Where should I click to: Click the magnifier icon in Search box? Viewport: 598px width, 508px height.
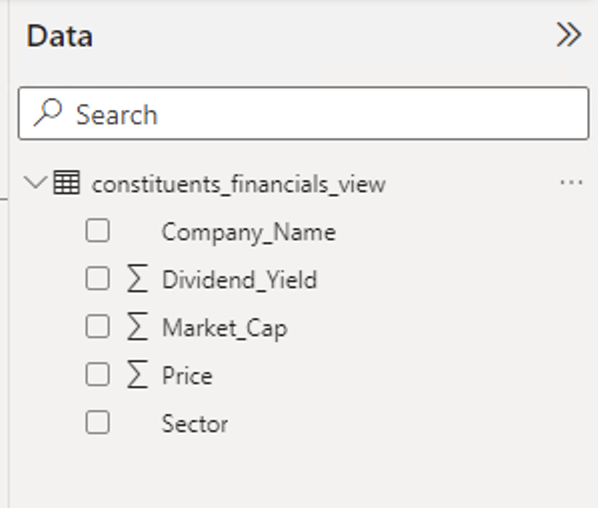click(48, 112)
